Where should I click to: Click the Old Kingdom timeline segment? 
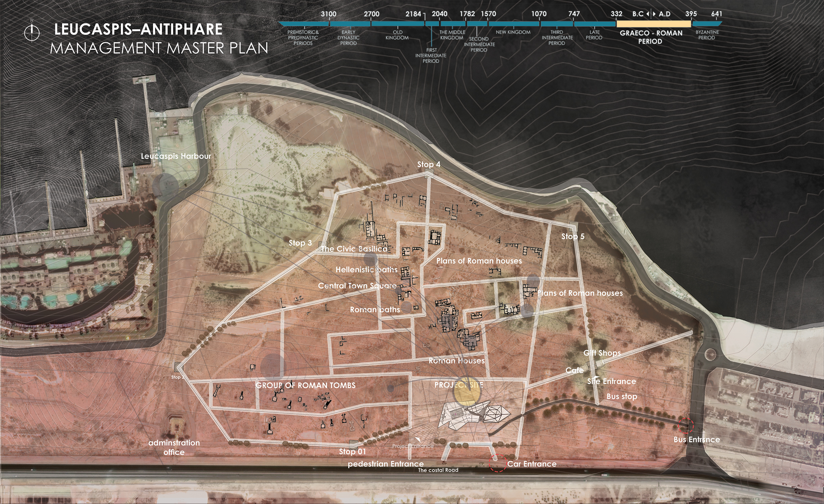click(397, 24)
